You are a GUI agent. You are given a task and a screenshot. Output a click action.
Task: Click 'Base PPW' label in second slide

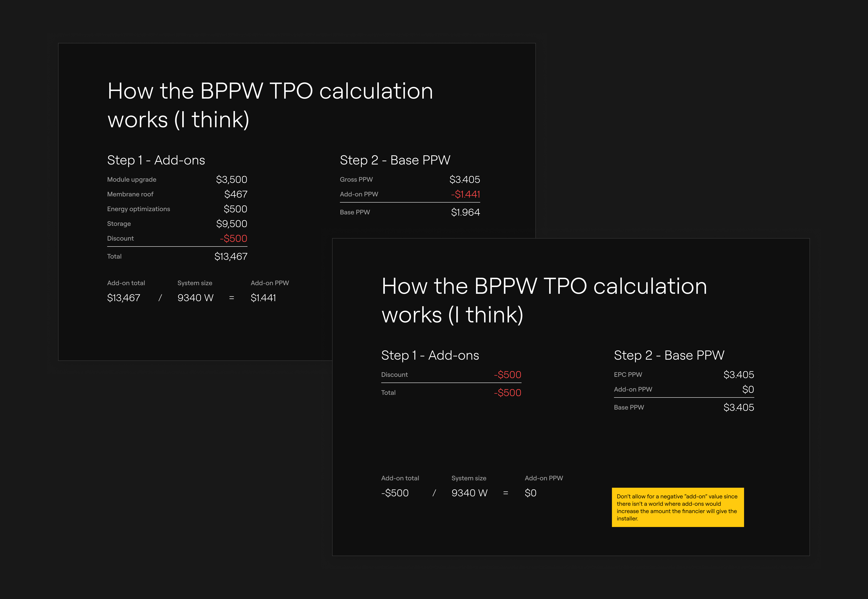(629, 407)
